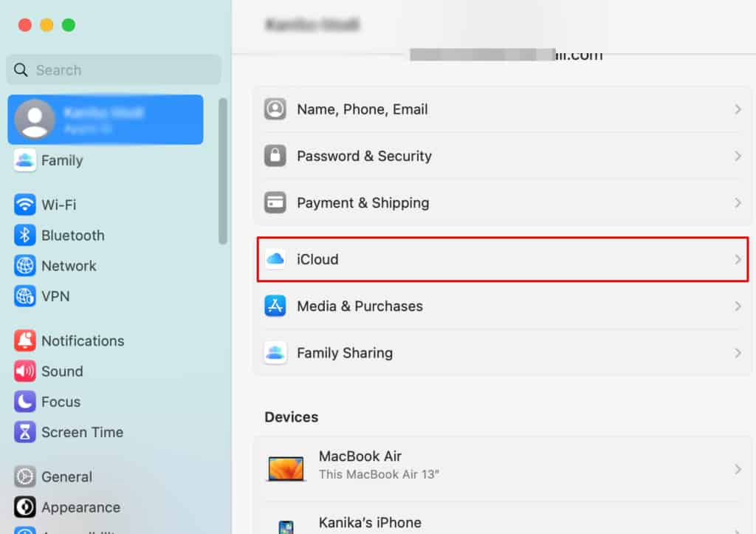
Task: Click the Apple ID profile avatar
Action: 34,119
